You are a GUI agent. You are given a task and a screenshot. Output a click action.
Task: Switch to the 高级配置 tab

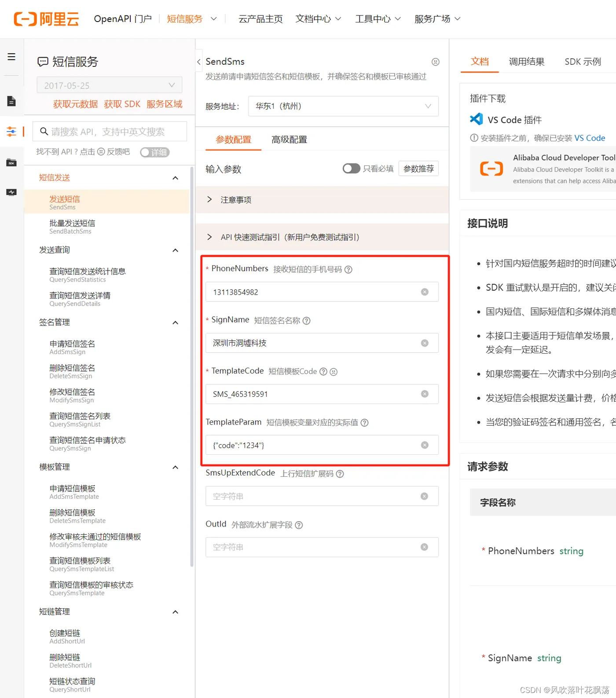(289, 140)
